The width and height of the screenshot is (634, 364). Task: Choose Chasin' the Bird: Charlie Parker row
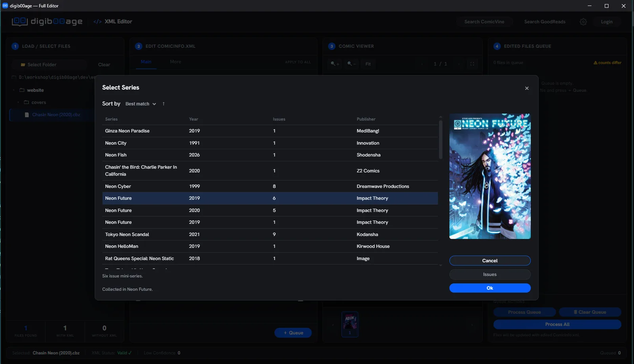click(x=270, y=171)
